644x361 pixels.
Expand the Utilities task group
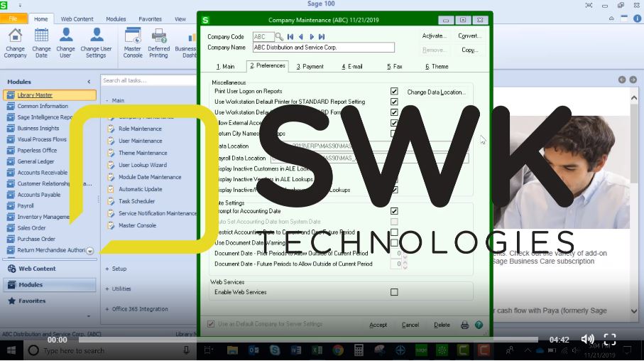(107, 289)
